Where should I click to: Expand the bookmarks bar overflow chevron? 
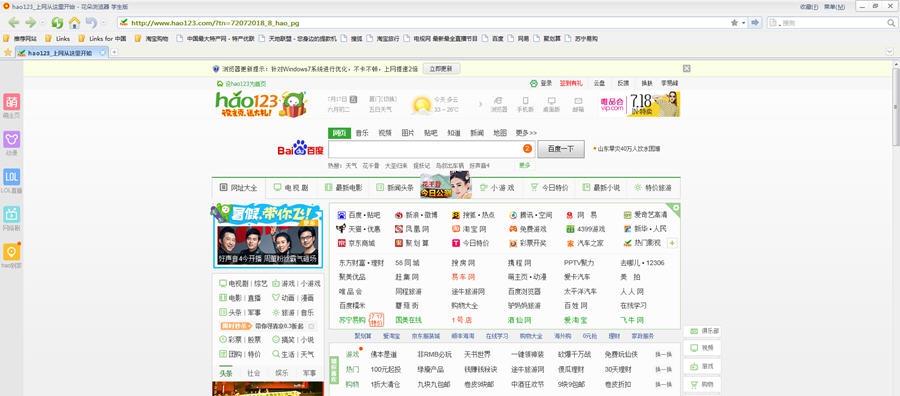click(890, 52)
